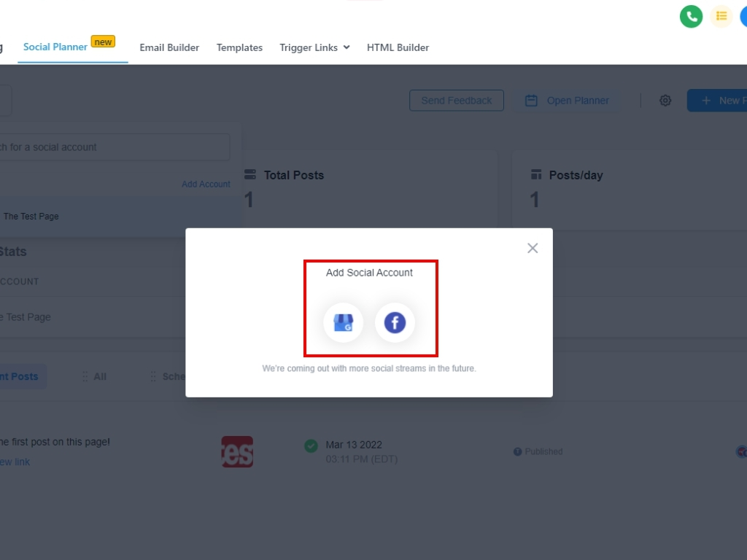The height and width of the screenshot is (560, 747).
Task: Click the post's view link
Action: (x=15, y=462)
